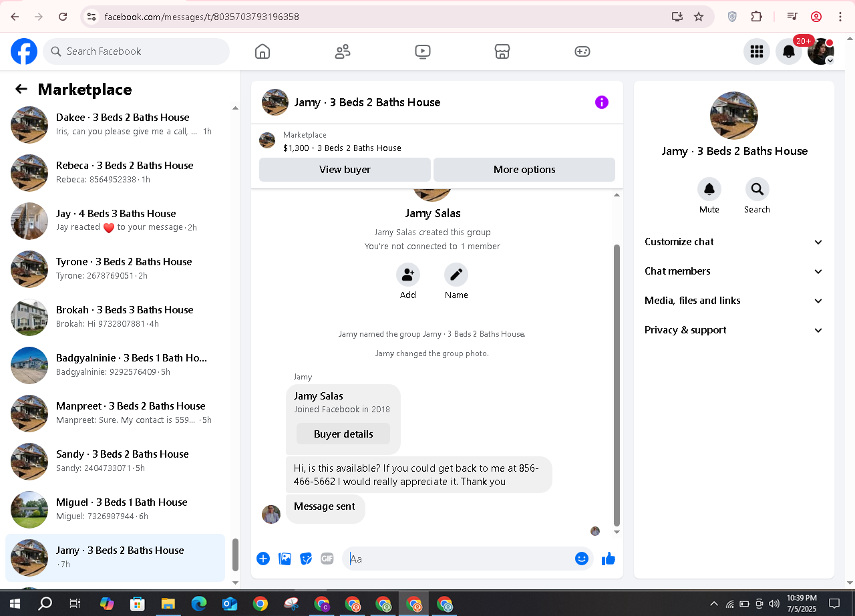
Task: Open Chrome three-dot menu
Action: pyautogui.click(x=840, y=17)
